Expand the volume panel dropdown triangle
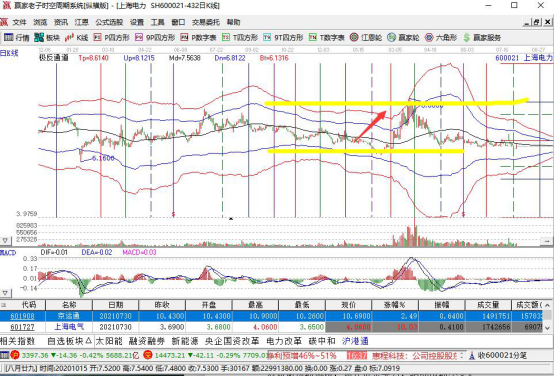Viewport: 554px width, 377px height. [5, 241]
